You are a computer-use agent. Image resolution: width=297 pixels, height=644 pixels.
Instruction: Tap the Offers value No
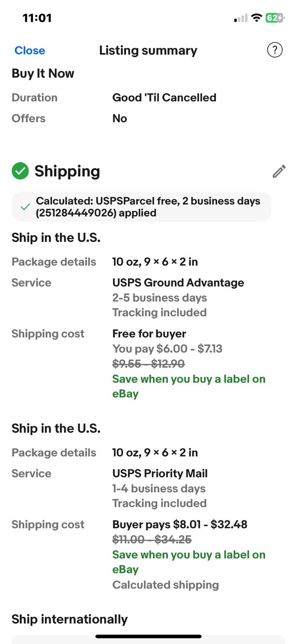120,118
